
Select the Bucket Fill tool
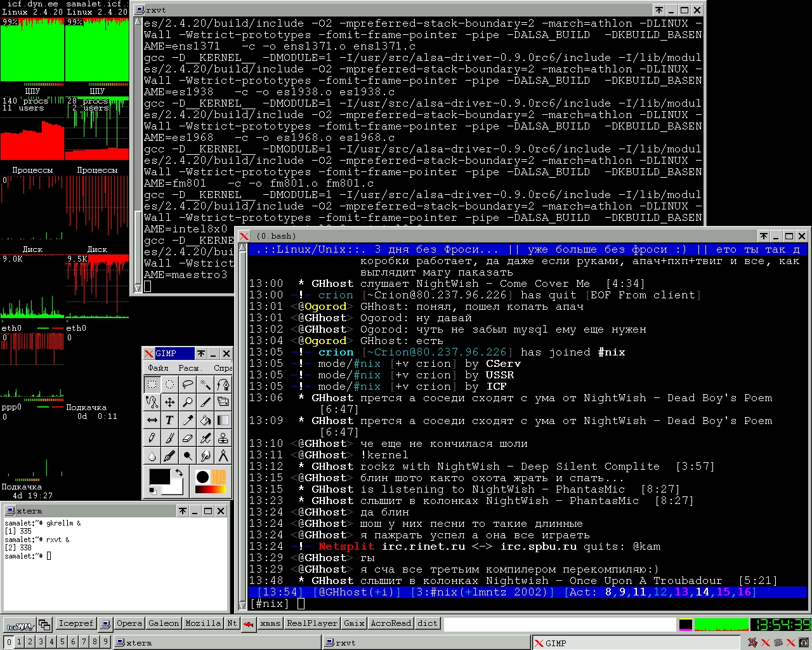click(206, 420)
